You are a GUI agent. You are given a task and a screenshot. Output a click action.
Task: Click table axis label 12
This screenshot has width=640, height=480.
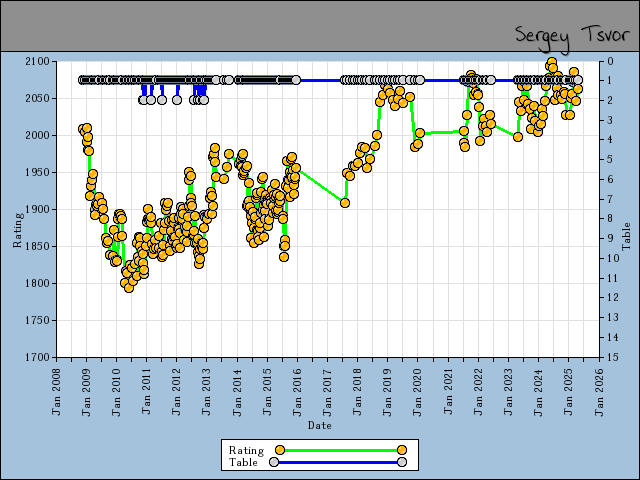click(613, 298)
